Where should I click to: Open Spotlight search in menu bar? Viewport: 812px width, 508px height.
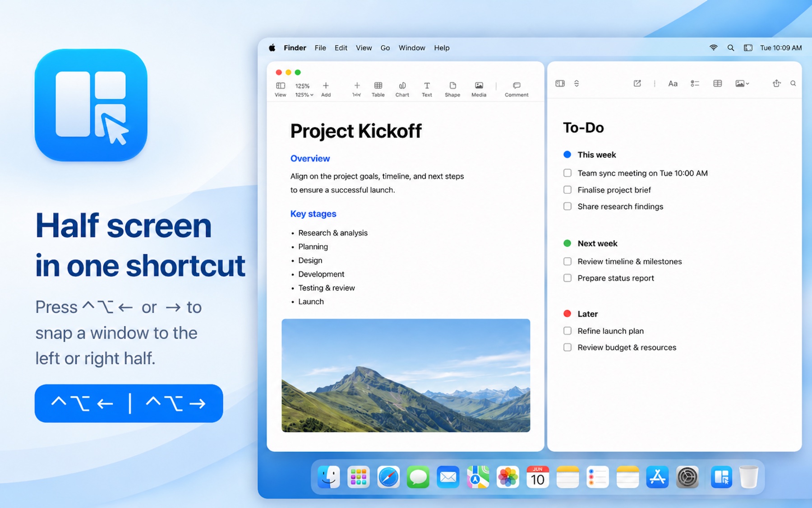coord(730,47)
